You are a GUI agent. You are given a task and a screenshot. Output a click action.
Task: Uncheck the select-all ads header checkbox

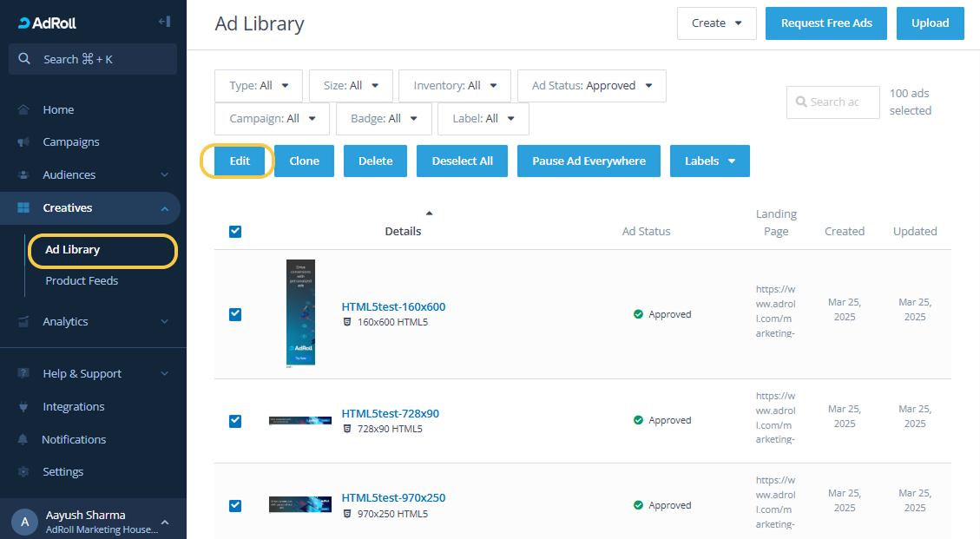click(235, 232)
